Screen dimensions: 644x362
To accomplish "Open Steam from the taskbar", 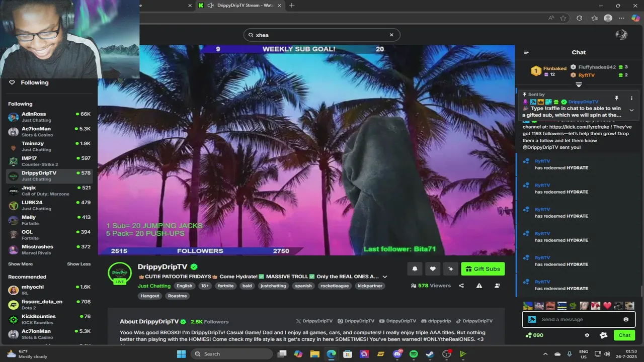I will (x=430, y=354).
